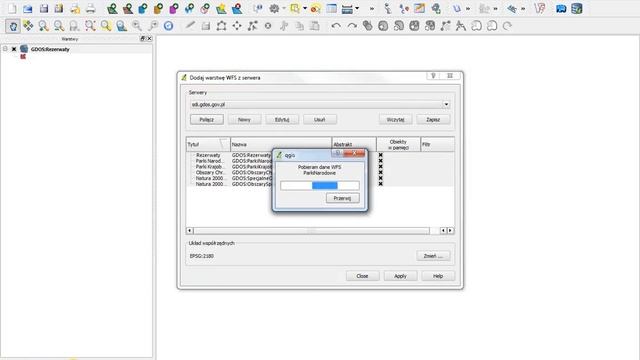Image resolution: width=640 pixels, height=360 pixels.
Task: Add a vector layer from the toolbar
Action: pyautogui.click(x=112, y=9)
